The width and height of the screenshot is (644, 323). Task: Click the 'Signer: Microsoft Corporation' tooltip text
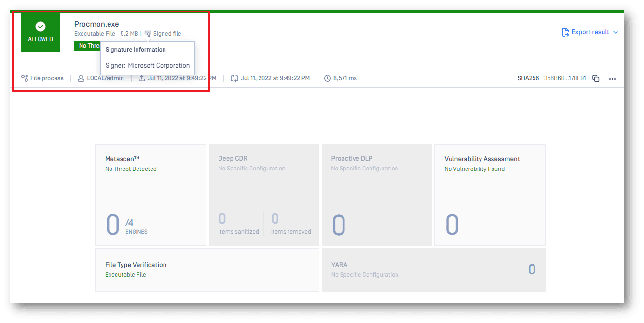click(x=148, y=65)
